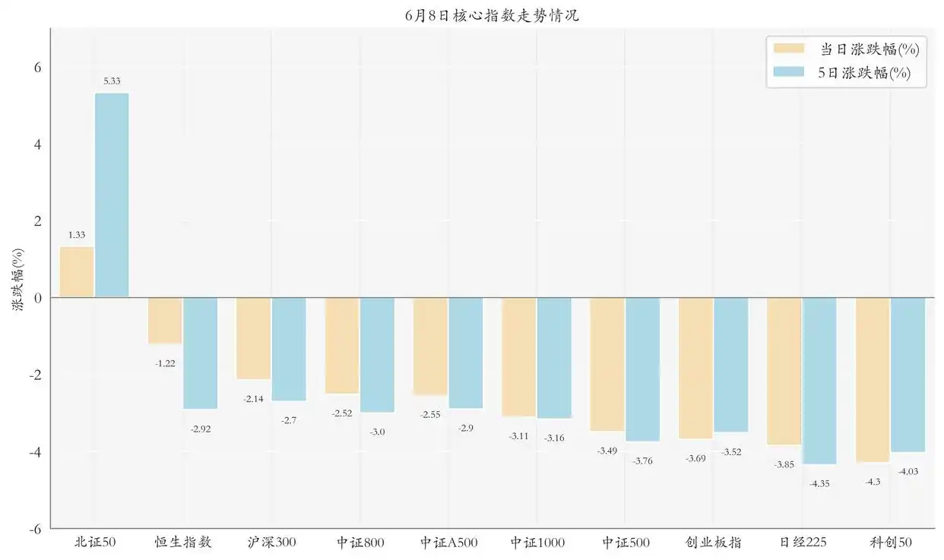The width and height of the screenshot is (944, 560).
Task: Select the 当日涨跌幅(%) legend label
Action: pyautogui.click(x=870, y=49)
